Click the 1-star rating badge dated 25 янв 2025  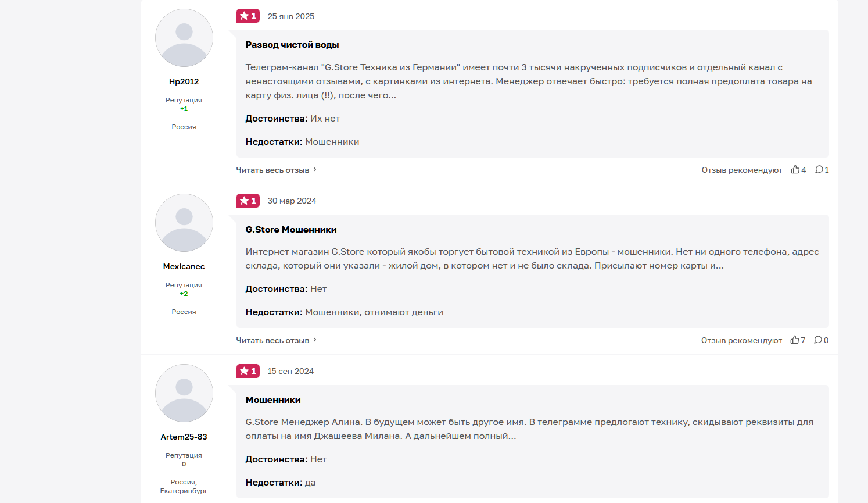point(248,16)
